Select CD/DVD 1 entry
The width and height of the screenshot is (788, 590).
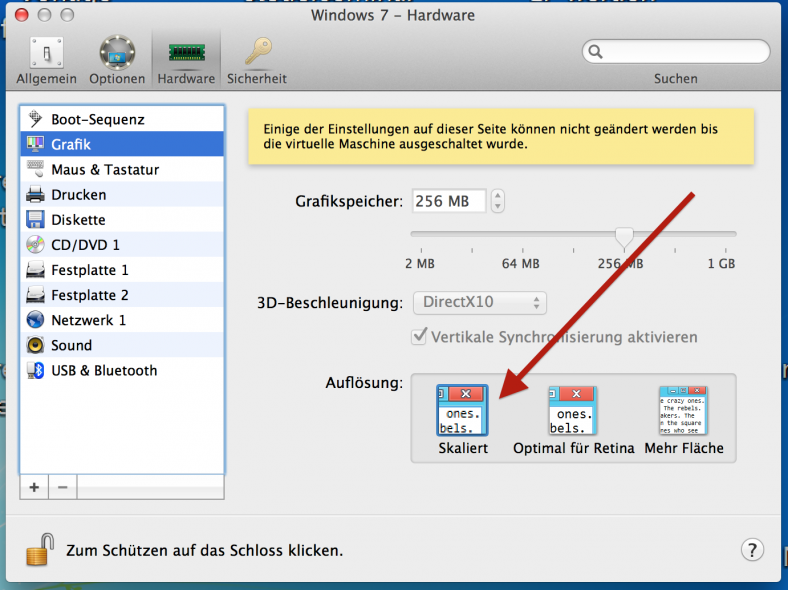pyautogui.click(x=122, y=245)
